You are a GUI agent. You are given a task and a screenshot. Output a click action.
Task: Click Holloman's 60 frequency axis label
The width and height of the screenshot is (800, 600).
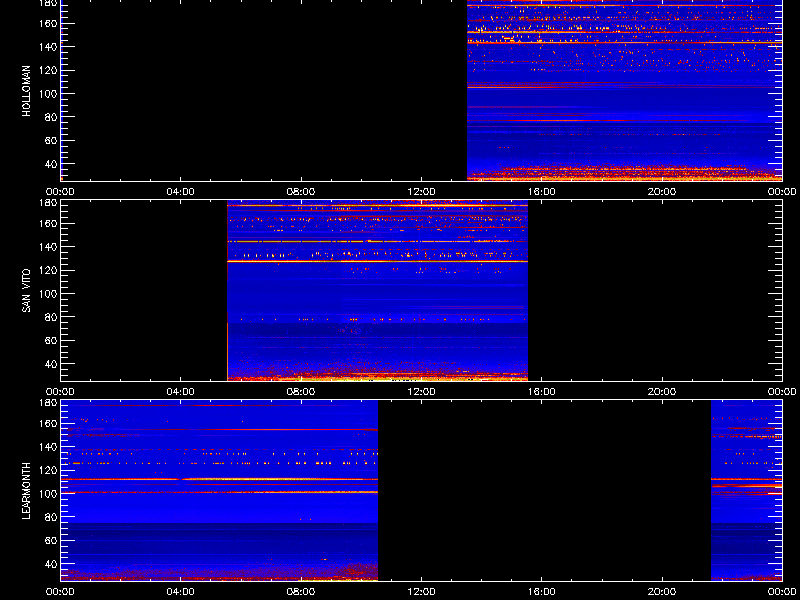click(51, 140)
